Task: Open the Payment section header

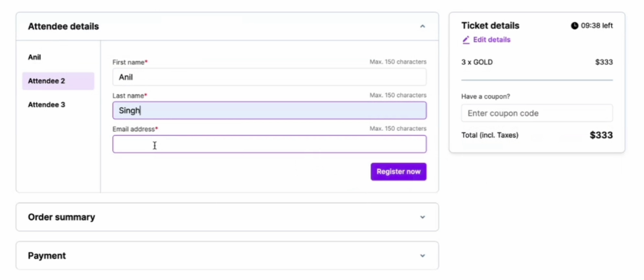Action: click(x=47, y=256)
